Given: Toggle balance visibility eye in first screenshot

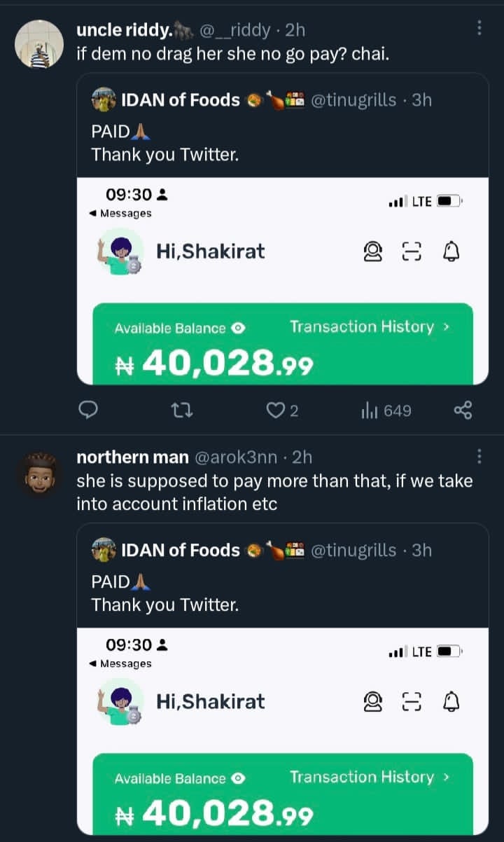Looking at the screenshot, I should [x=238, y=328].
